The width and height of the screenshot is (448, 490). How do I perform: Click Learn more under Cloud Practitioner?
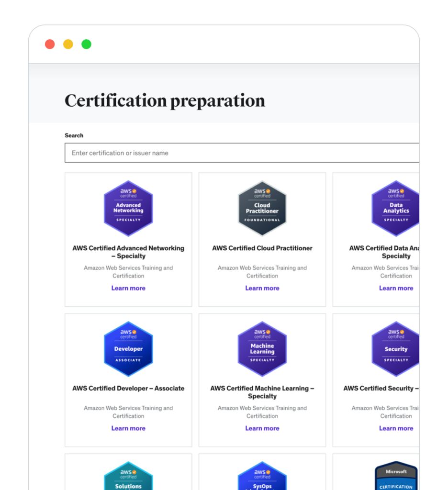pos(262,288)
